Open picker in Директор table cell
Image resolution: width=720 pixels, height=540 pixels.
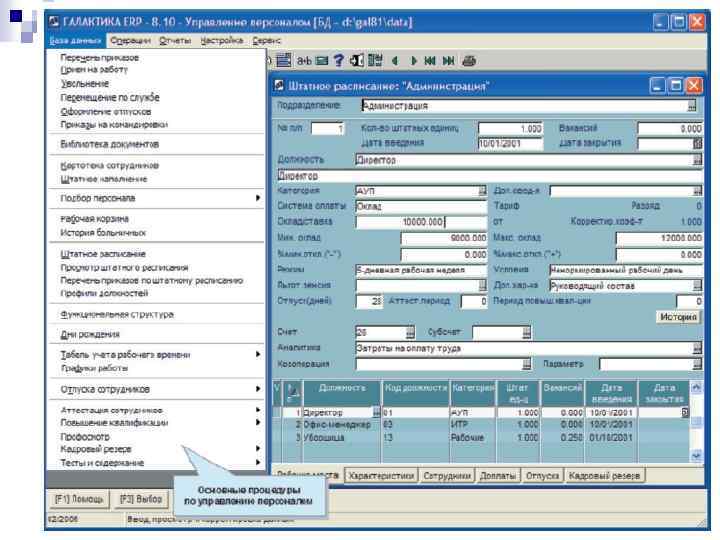point(377,412)
